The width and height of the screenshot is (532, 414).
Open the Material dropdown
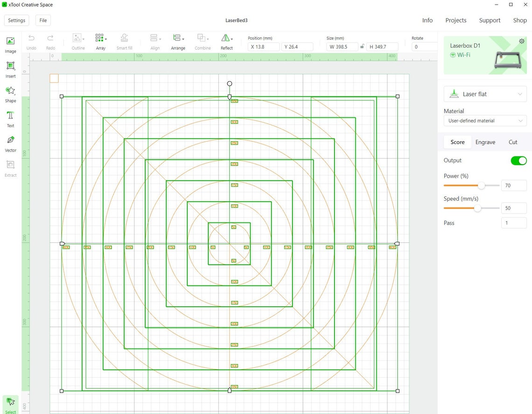click(x=485, y=120)
